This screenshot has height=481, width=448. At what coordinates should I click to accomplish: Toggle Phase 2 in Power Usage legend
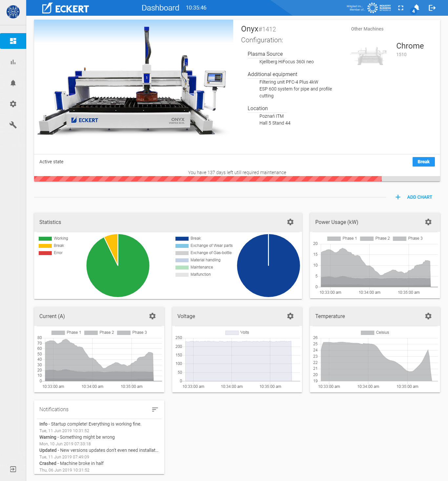(375, 238)
